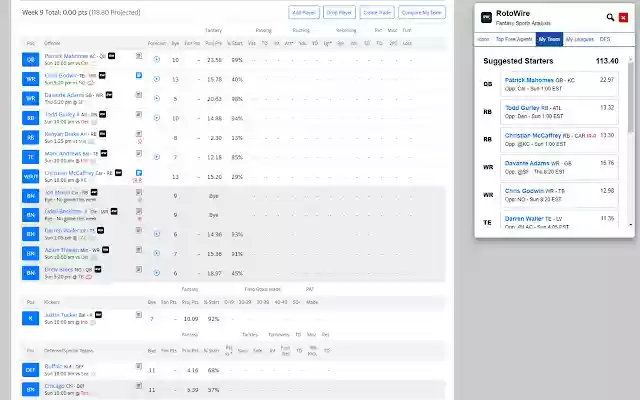Open Christian McCaffrey link in Suggested Starters
The height and width of the screenshot is (400, 640).
click(533, 136)
